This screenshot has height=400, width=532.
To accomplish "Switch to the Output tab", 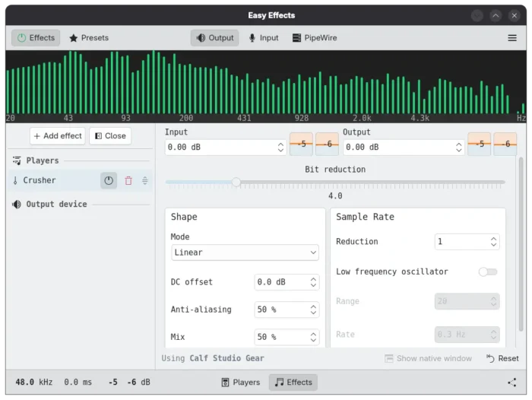I will tap(214, 38).
